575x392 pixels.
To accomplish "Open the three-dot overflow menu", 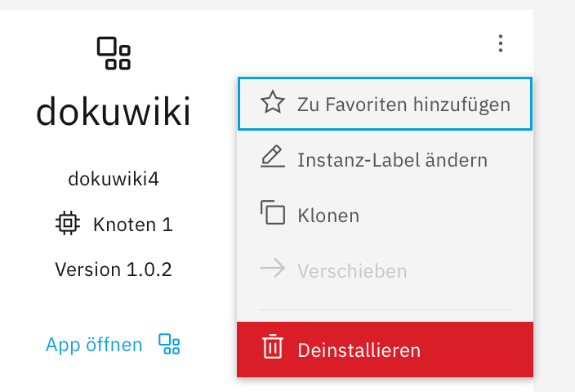I will [501, 43].
